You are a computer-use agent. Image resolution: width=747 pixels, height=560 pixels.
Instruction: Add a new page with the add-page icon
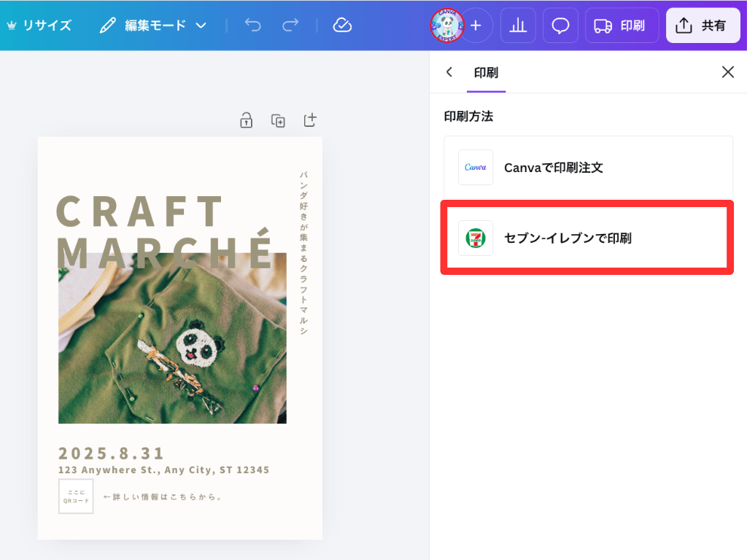pos(309,120)
